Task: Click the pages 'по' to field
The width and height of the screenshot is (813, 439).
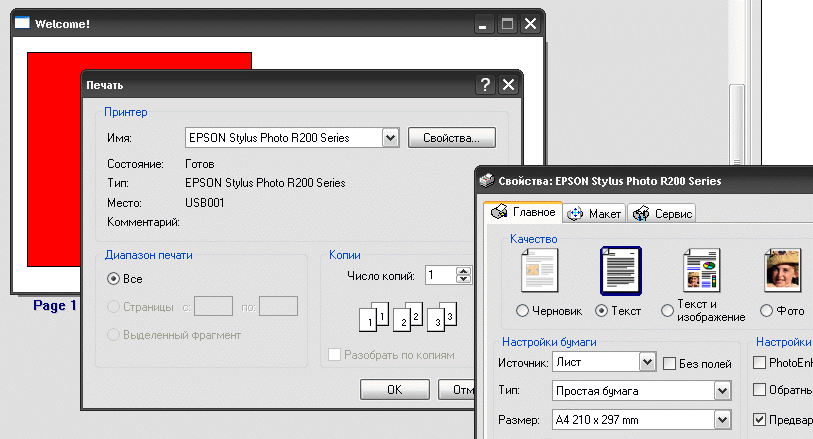Action: [x=278, y=306]
